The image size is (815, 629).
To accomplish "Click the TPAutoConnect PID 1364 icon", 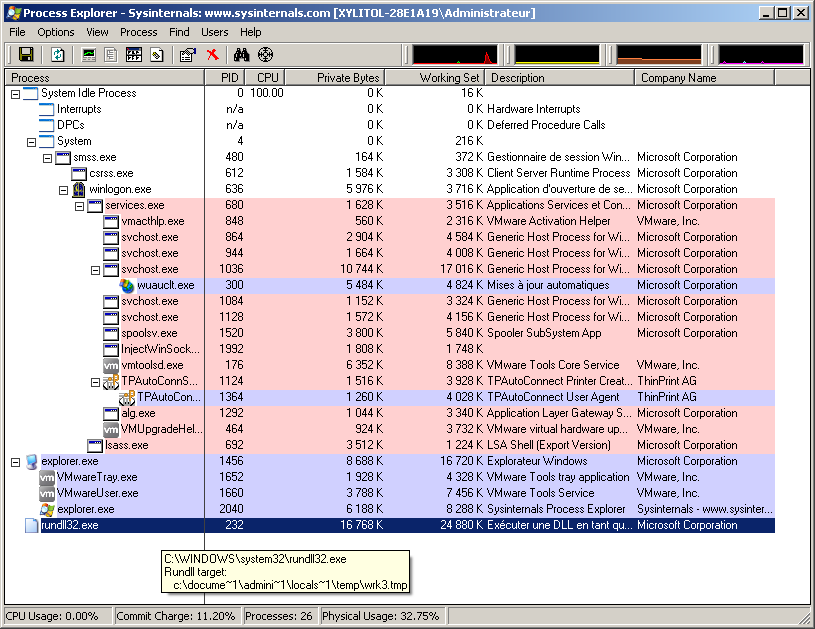I will pos(127,398).
